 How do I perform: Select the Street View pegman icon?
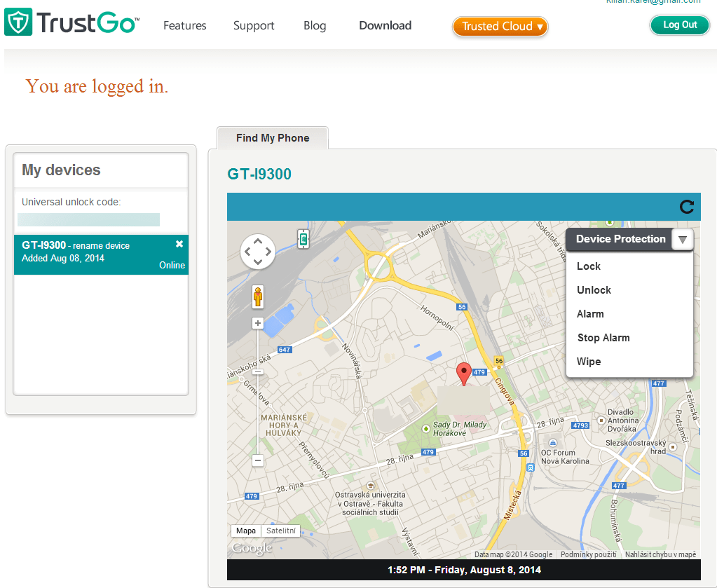click(x=258, y=296)
